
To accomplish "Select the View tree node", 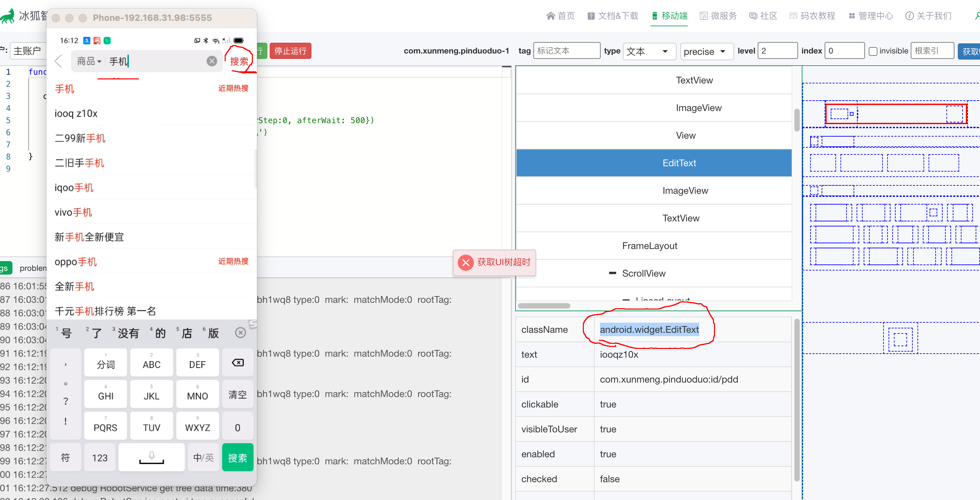I will pyautogui.click(x=653, y=136).
